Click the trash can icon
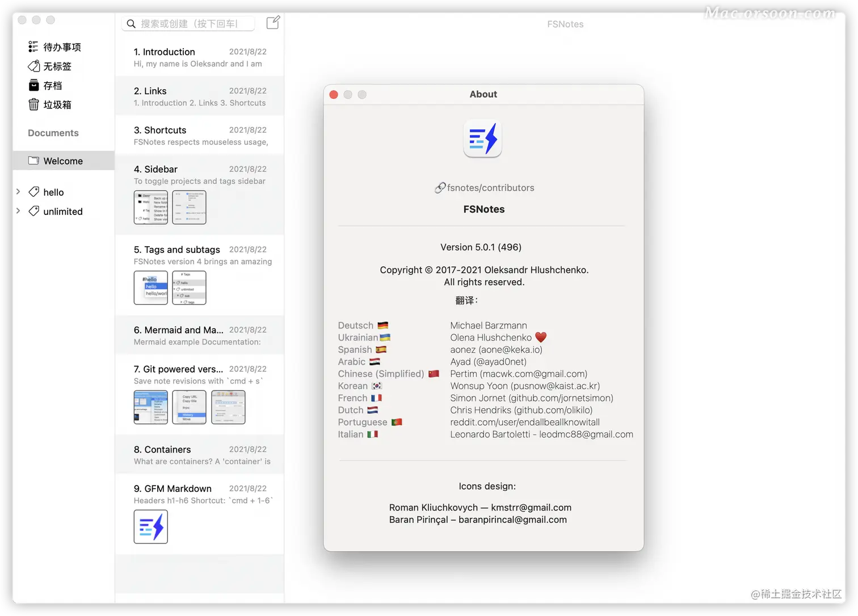The image size is (858, 616). (33, 104)
